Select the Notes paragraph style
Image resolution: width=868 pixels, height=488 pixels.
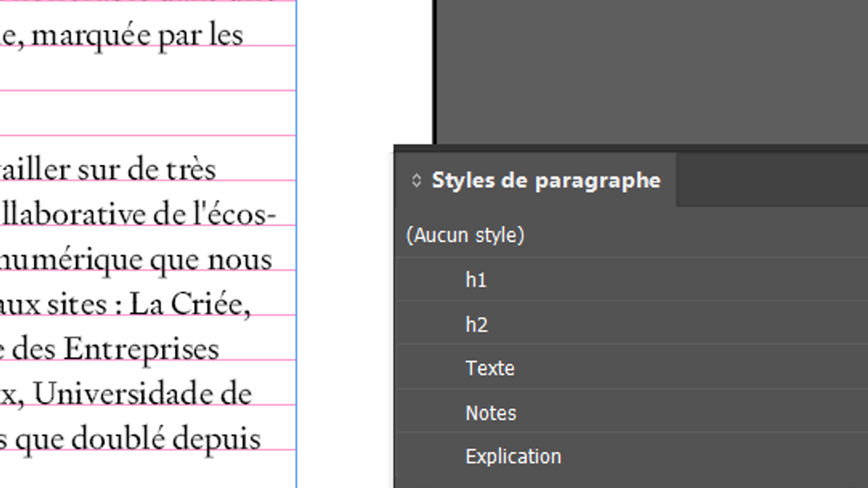[490, 413]
